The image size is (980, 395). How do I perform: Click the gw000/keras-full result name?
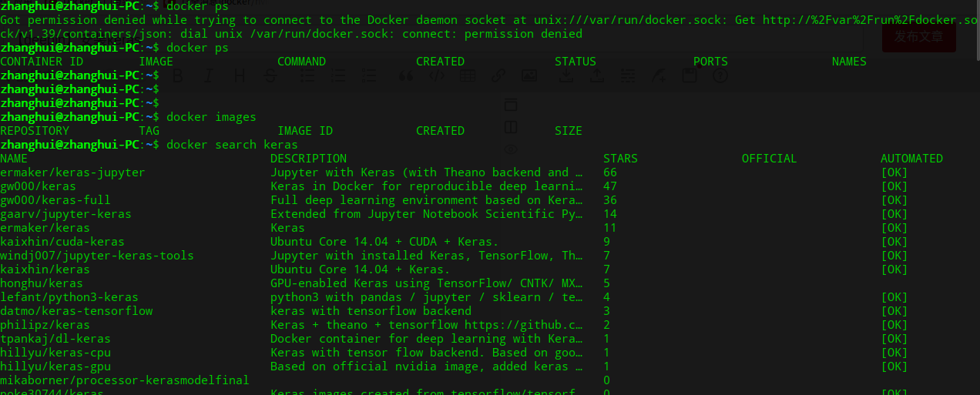[55, 200]
